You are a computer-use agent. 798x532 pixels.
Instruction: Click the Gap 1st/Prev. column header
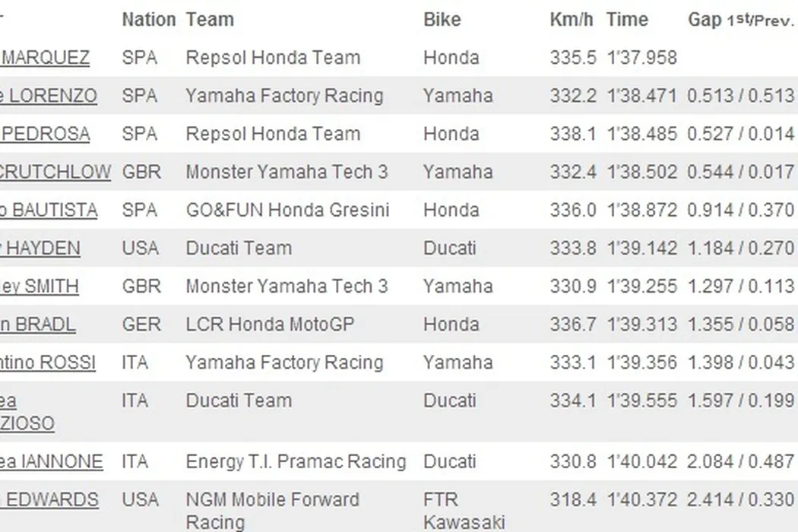740,20
